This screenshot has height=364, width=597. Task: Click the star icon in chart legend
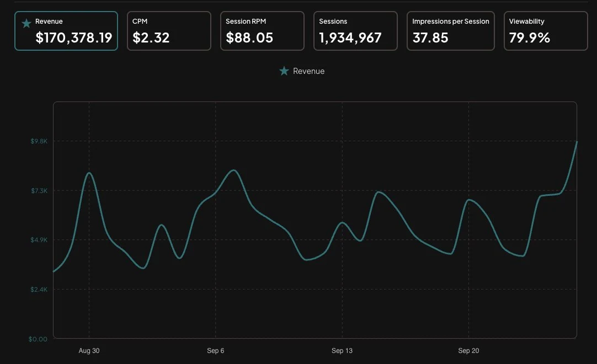pyautogui.click(x=284, y=71)
